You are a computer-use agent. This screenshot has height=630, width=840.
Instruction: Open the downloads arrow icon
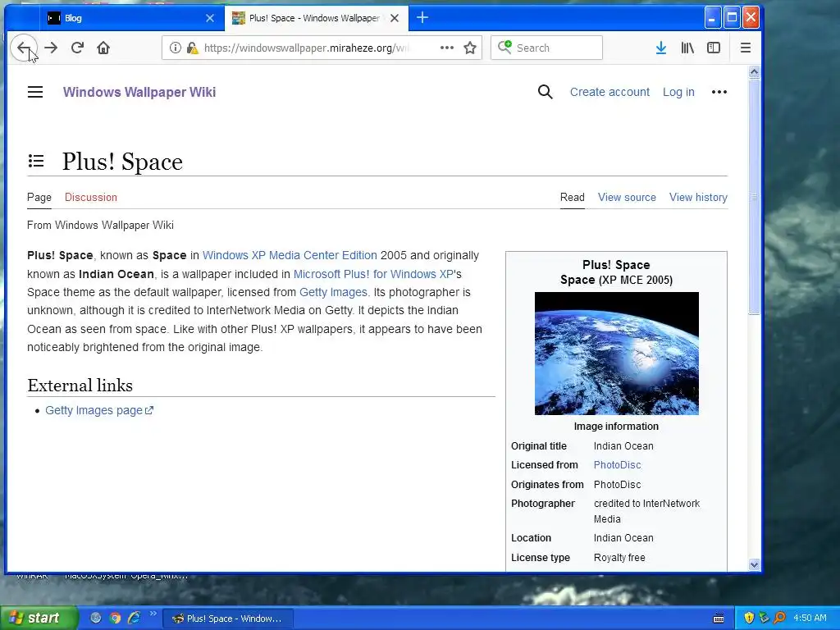(x=661, y=48)
